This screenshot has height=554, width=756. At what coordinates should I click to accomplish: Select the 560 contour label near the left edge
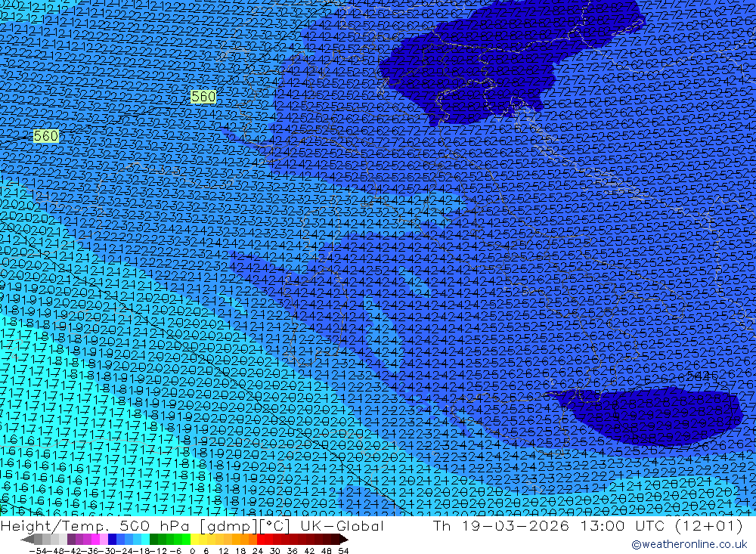tap(46, 136)
